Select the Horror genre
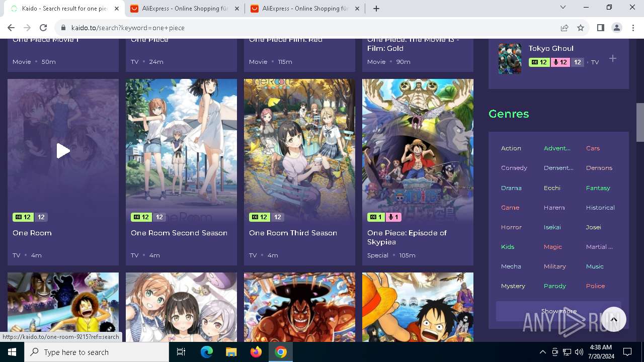Image resolution: width=644 pixels, height=362 pixels. point(511,227)
